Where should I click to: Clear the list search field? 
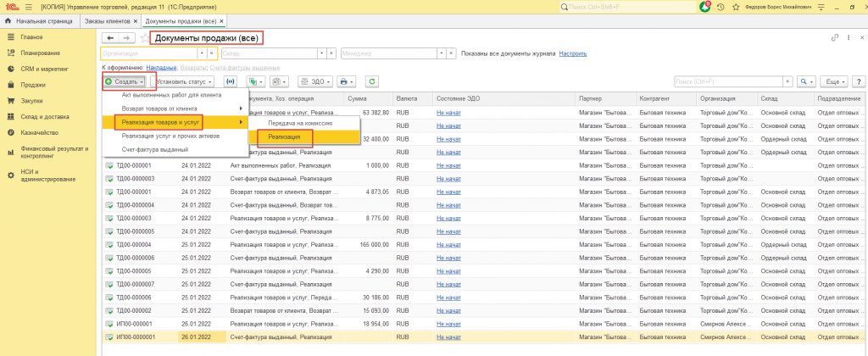pos(788,81)
